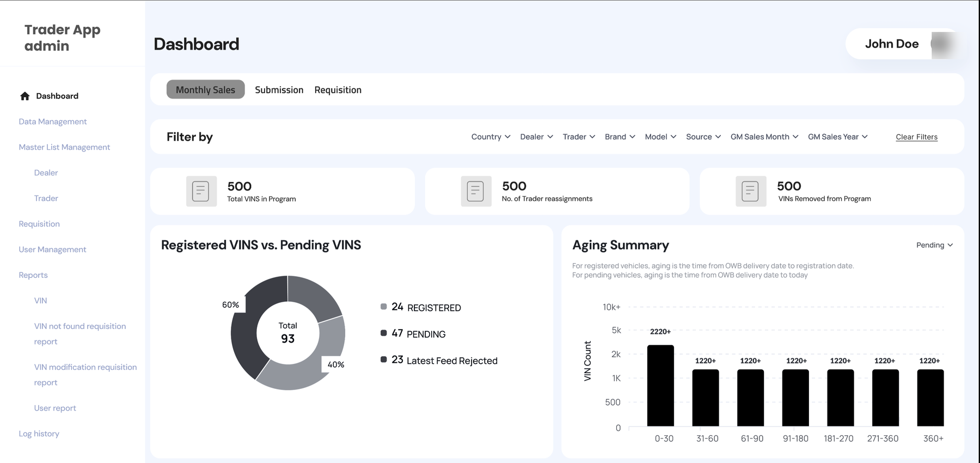Click the VINs Removed from Program icon
980x463 pixels.
pyautogui.click(x=751, y=191)
